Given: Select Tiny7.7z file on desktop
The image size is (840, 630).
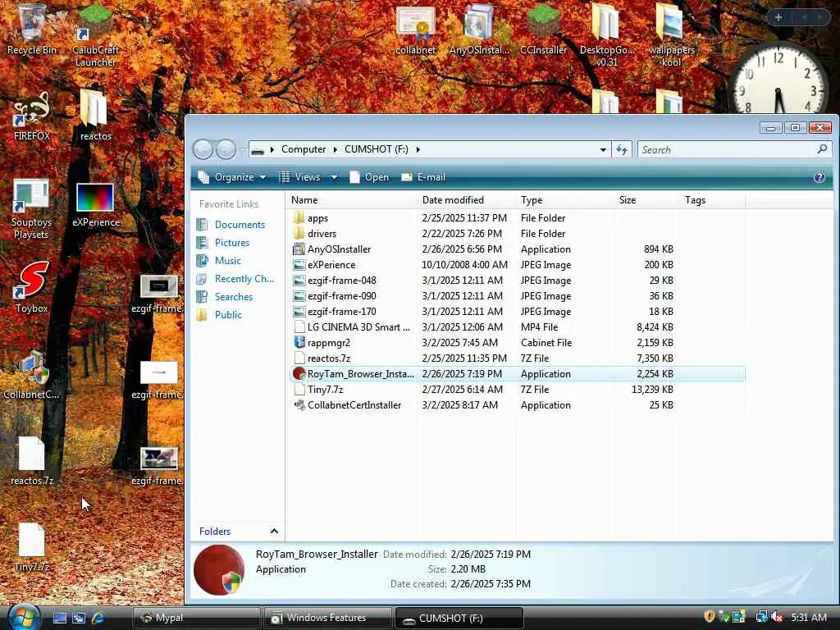Looking at the screenshot, I should click(x=32, y=546).
